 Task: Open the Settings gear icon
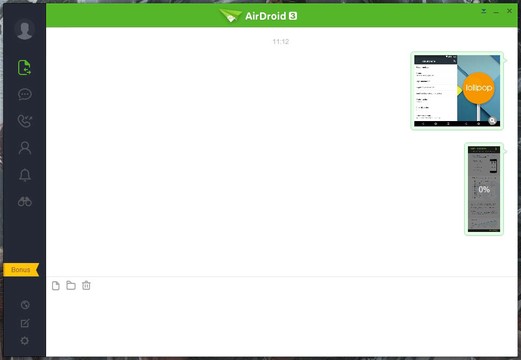25,341
